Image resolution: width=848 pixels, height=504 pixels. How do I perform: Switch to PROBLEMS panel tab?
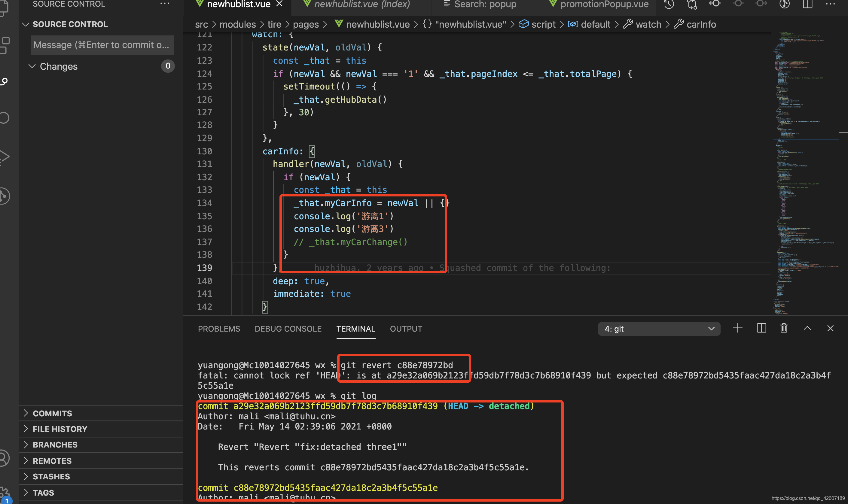point(219,329)
